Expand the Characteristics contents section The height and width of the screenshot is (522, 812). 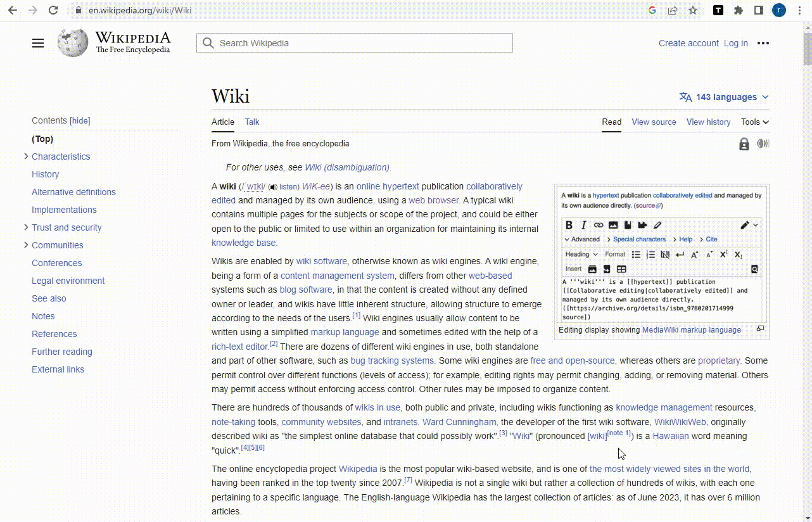pos(26,156)
